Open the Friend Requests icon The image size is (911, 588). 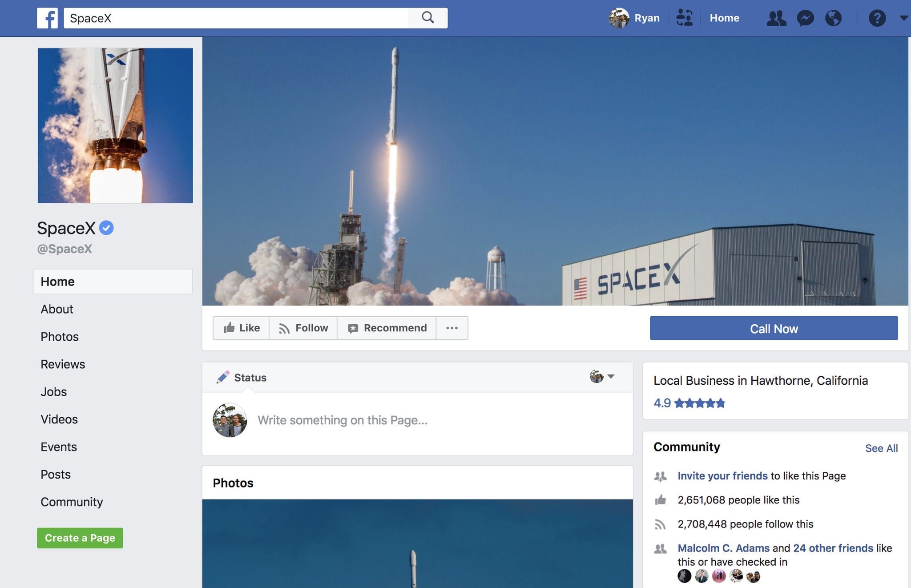click(x=776, y=18)
